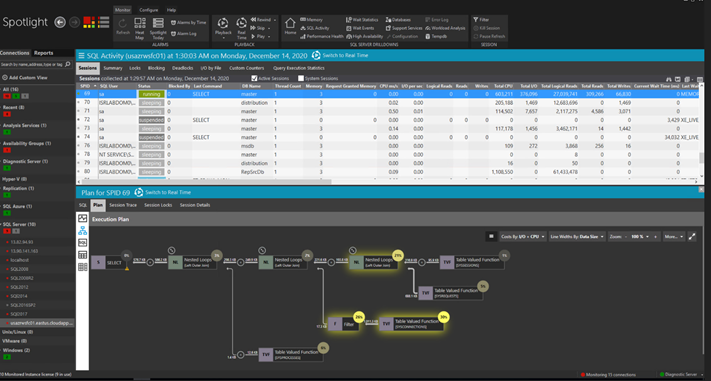The height and width of the screenshot is (381, 711).
Task: Open the Rewind dropdown arrow
Action: pos(275,20)
